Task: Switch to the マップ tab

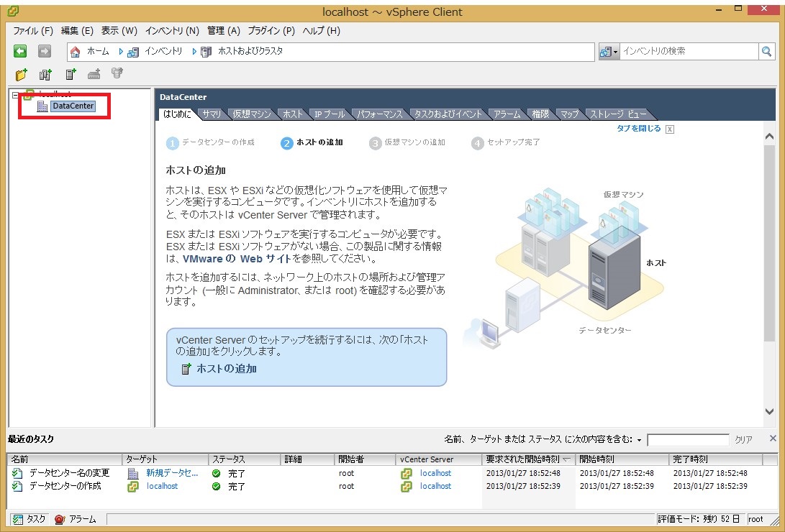Action: 569,114
